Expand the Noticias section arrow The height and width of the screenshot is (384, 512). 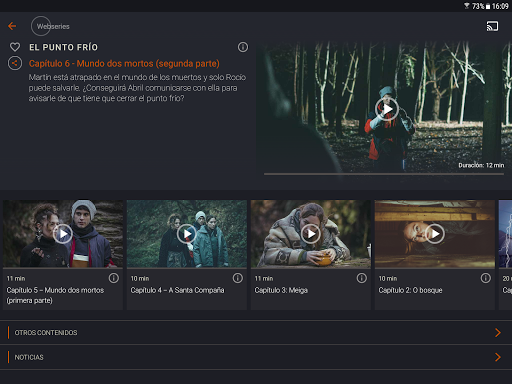click(498, 357)
